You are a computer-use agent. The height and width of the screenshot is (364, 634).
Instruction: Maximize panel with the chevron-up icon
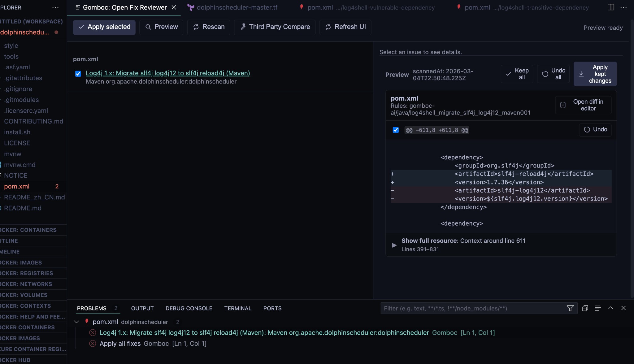tap(610, 308)
